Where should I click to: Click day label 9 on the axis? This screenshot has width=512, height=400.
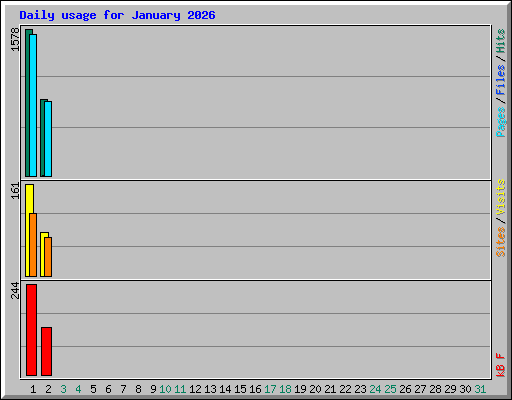pyautogui.click(x=153, y=389)
